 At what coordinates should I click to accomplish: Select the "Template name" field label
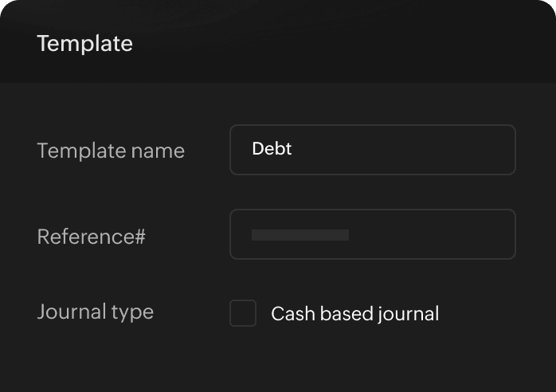pos(111,151)
